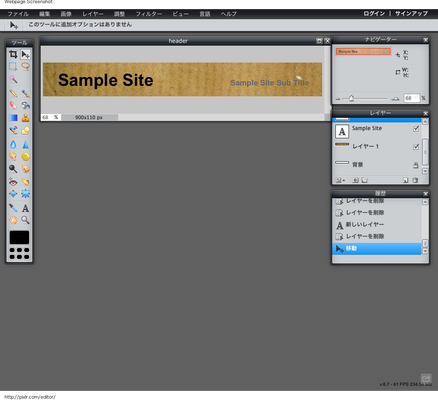Select the yellow Sponge tool

click(x=25, y=156)
